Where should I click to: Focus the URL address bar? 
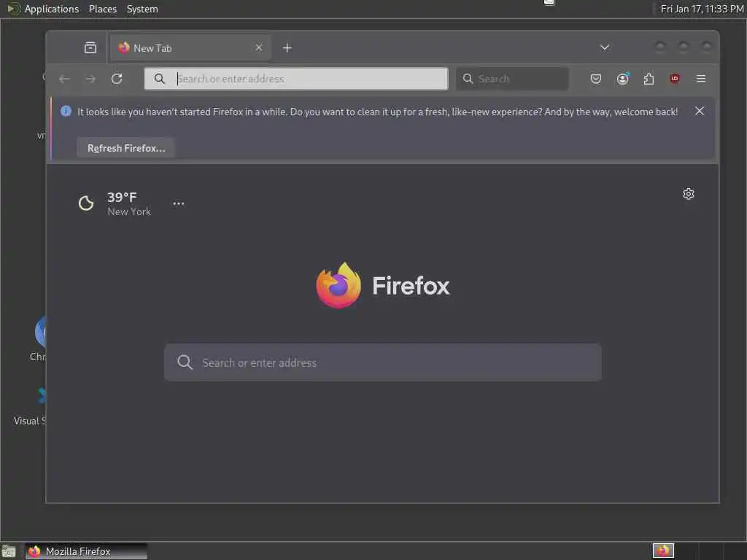click(296, 79)
